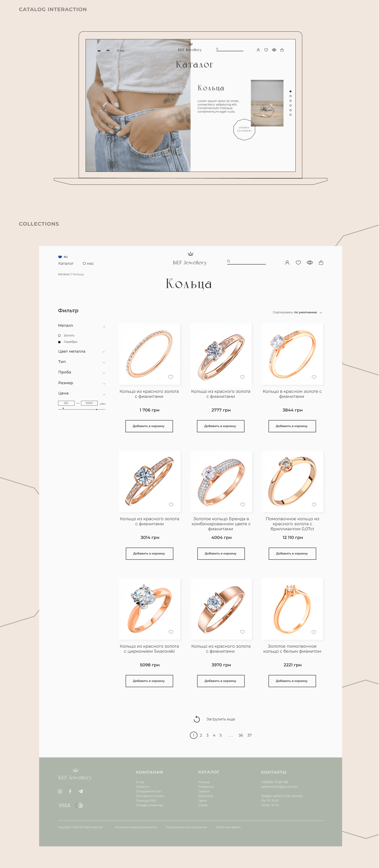Open the shopping bag icon in header
Viewport: 379px width, 868px height.
click(321, 262)
